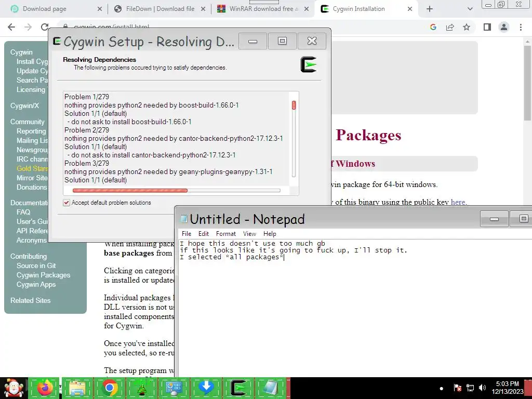Image resolution: width=532 pixels, height=399 pixels.
Task: Close the Download page tab
Action: point(100,9)
